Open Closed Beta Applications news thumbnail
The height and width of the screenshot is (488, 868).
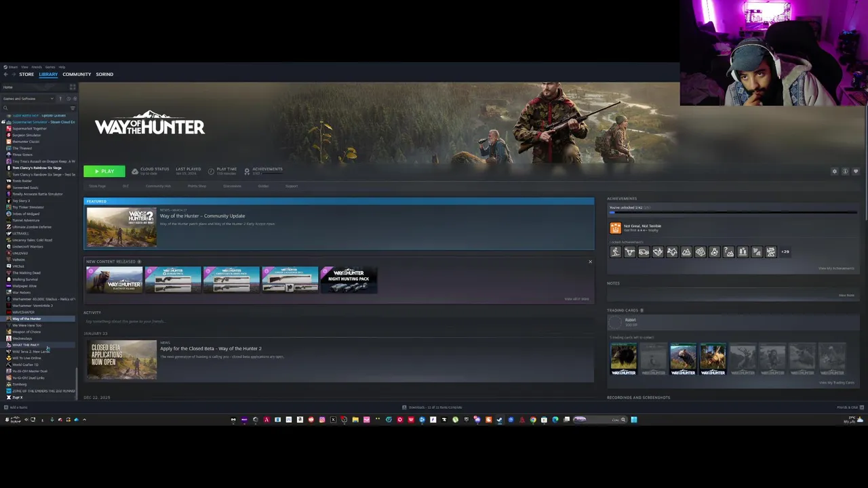tap(121, 359)
